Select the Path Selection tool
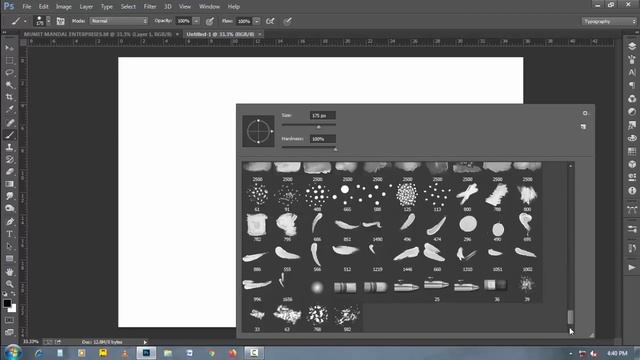 click(x=9, y=247)
